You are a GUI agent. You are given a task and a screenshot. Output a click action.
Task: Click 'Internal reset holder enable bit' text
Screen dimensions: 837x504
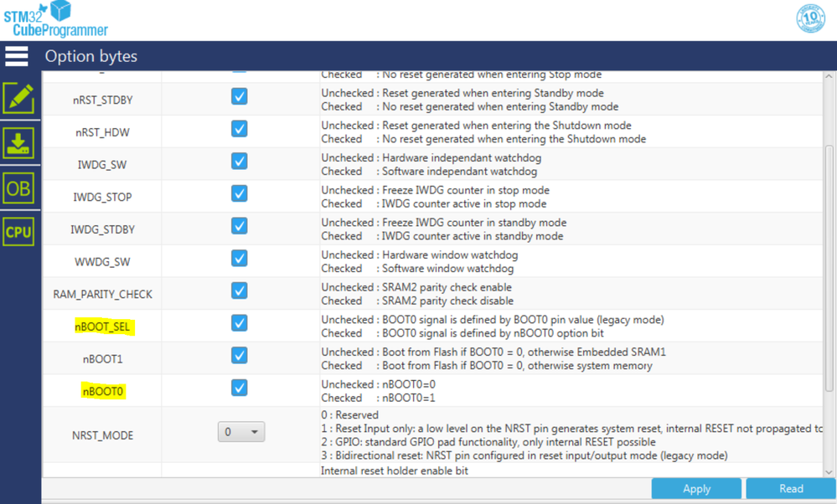[395, 471]
